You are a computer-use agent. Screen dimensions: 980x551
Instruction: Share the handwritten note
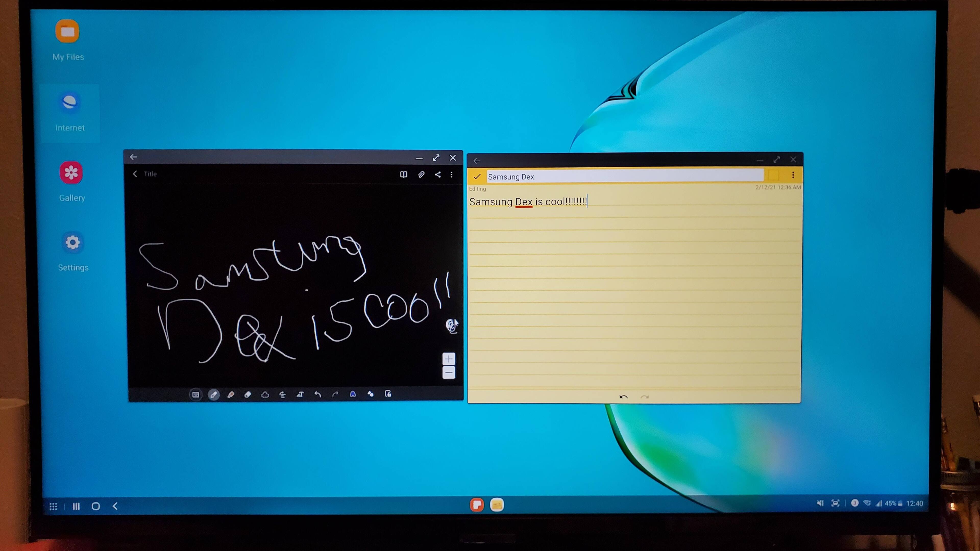pyautogui.click(x=438, y=174)
